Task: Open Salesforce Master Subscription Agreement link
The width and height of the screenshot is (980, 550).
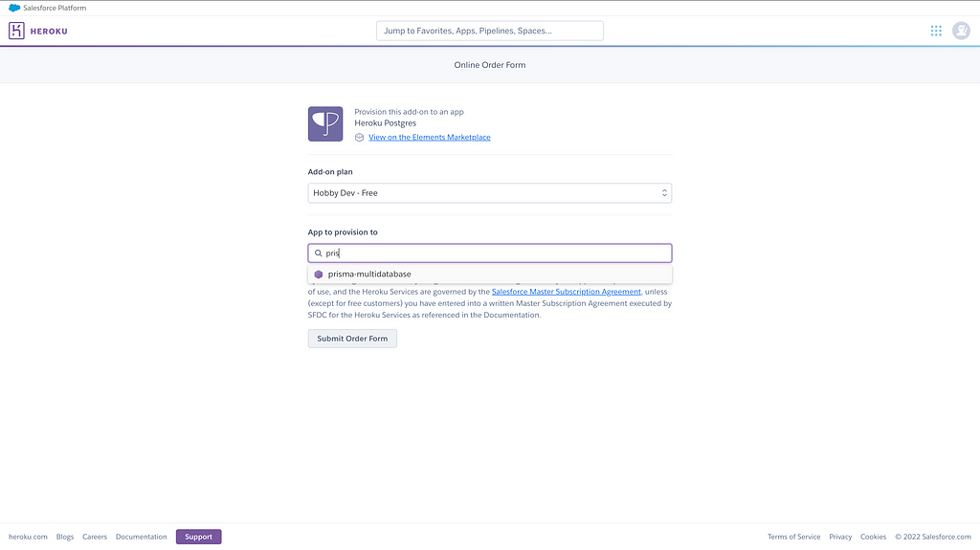Action: pos(567,292)
